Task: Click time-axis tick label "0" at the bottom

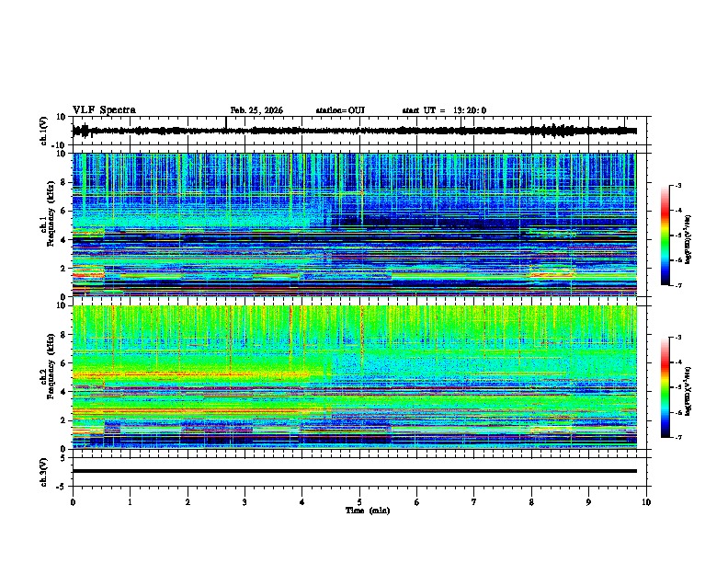Action: coord(73,502)
